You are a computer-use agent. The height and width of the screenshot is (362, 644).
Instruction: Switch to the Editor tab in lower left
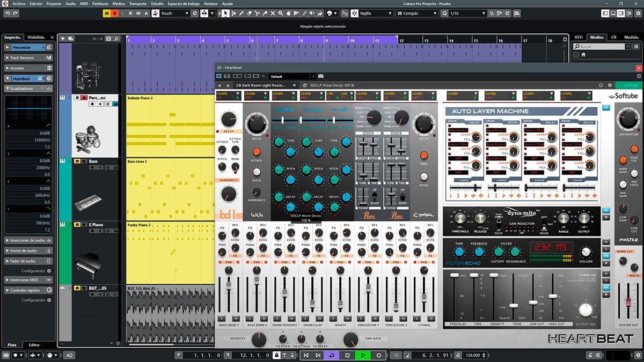(34, 345)
